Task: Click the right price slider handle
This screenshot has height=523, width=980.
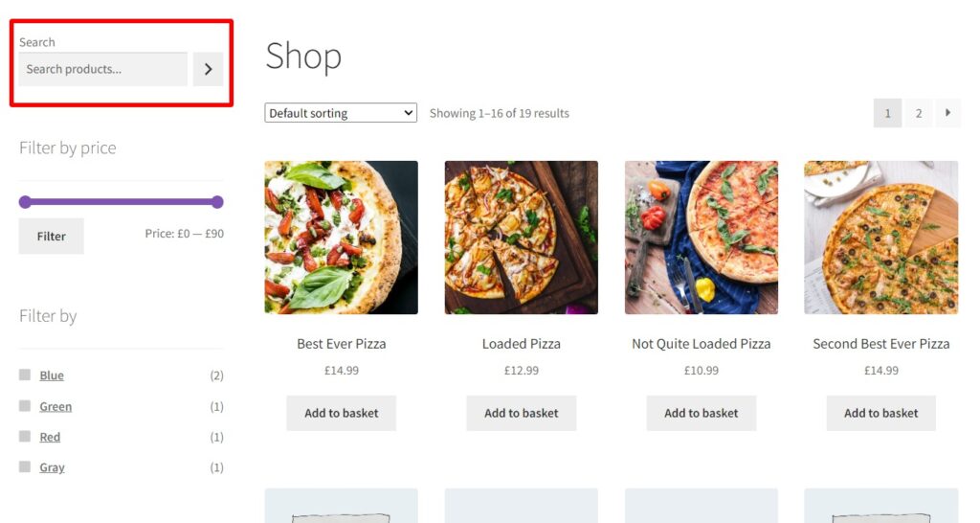Action: pyautogui.click(x=217, y=202)
